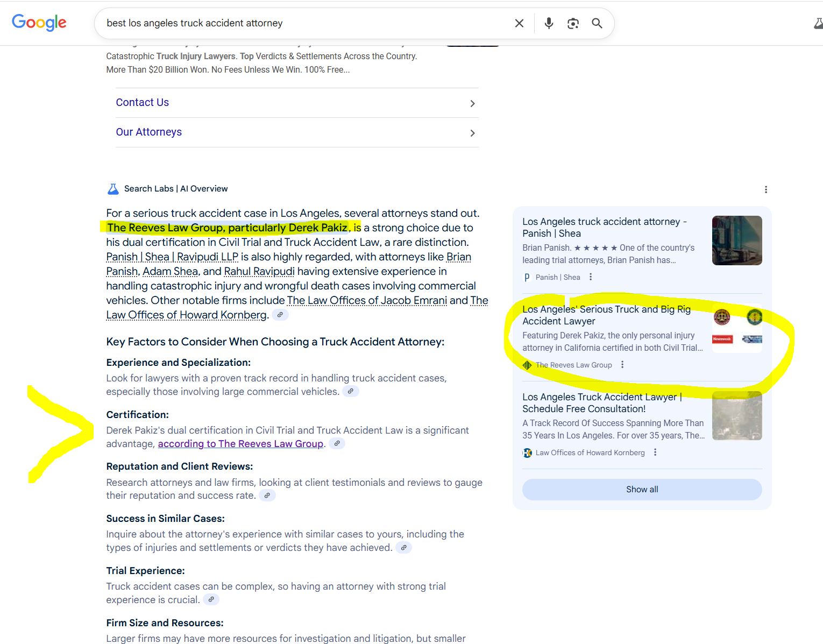The image size is (823, 644).
Task: Open AI Overview three-dot options menu
Action: [766, 189]
